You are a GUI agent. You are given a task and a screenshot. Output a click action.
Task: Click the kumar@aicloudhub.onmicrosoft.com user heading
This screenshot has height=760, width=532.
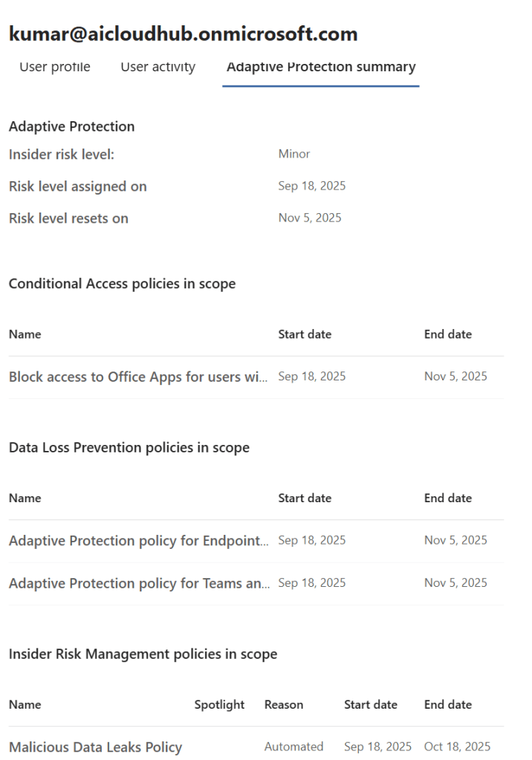tap(183, 33)
